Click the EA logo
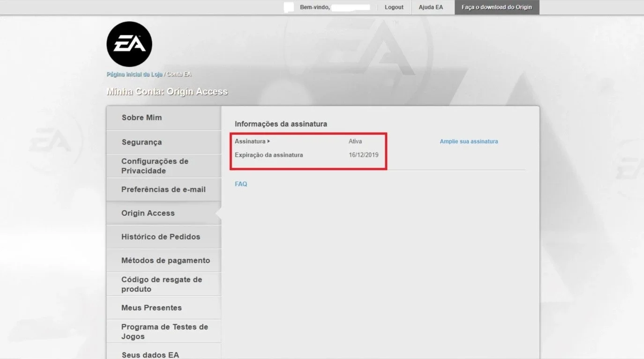644x359 pixels. pyautogui.click(x=129, y=44)
